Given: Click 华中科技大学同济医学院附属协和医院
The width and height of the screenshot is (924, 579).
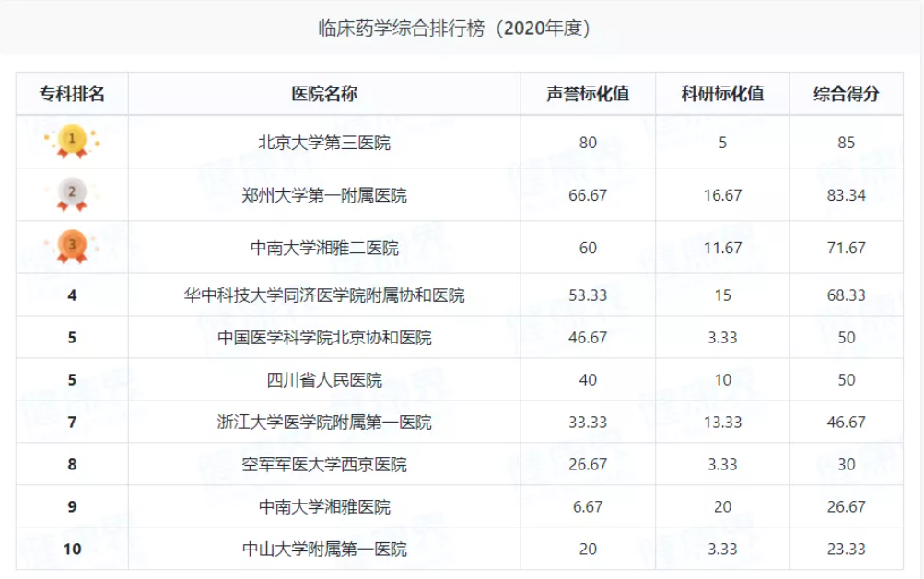Looking at the screenshot, I should 324,295.
